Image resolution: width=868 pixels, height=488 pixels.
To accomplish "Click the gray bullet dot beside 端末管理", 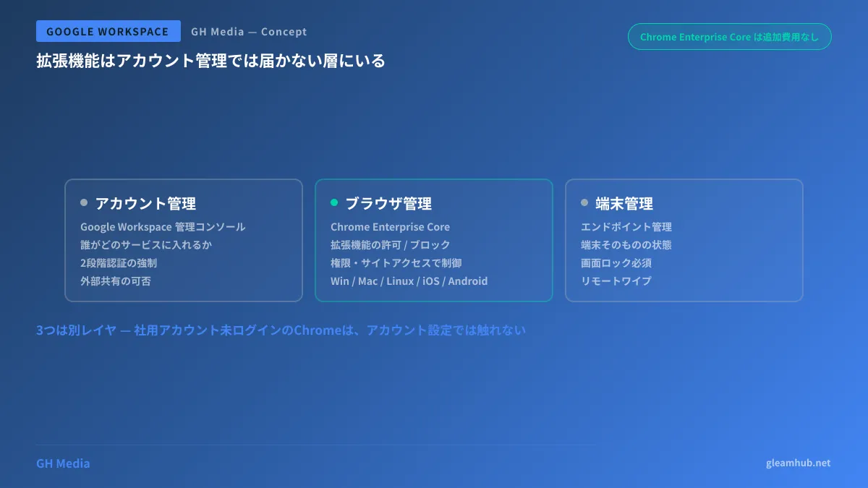I will (584, 202).
